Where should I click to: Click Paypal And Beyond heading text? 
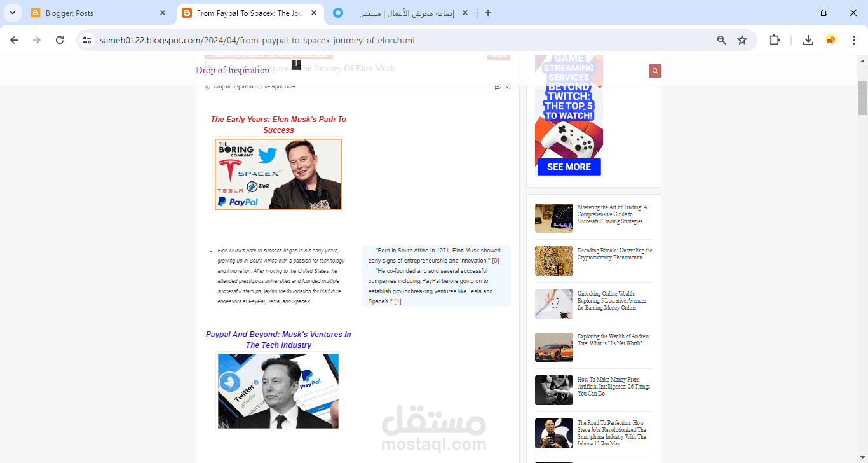pyautogui.click(x=278, y=340)
